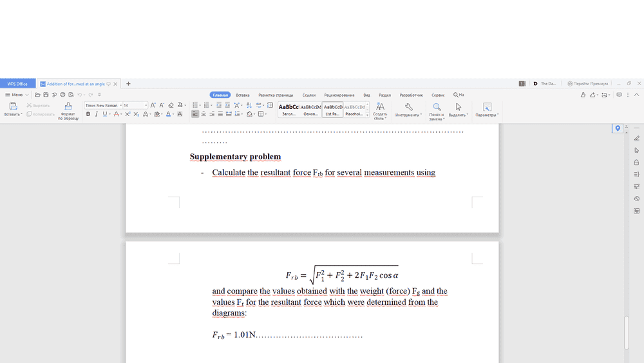Click the Supplementary problem heading text
This screenshot has height=363, width=644.
[235, 157]
